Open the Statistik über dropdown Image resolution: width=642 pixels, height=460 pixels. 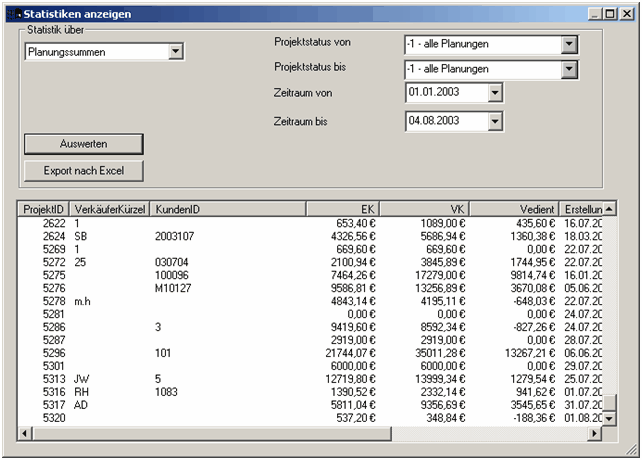point(176,51)
